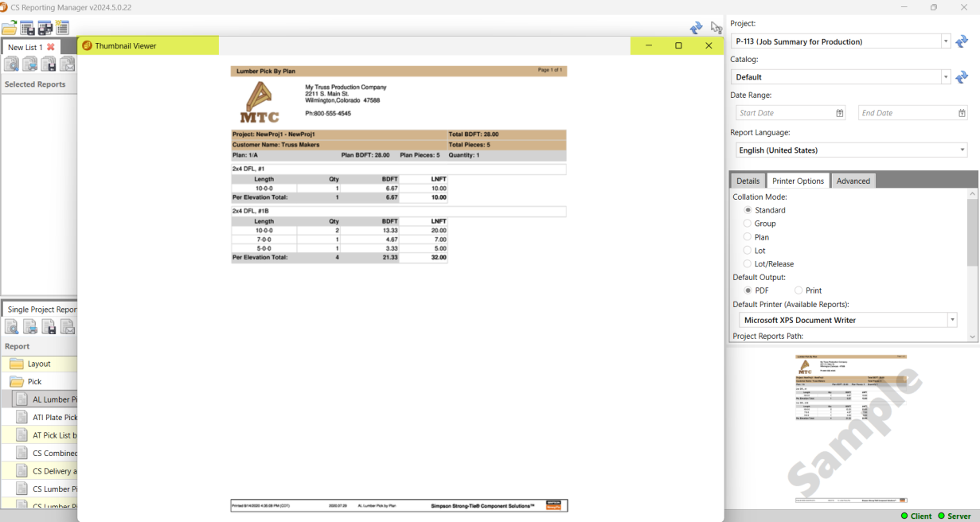
Task: Click the save all lists icon with multiple disks
Action: coord(45,29)
